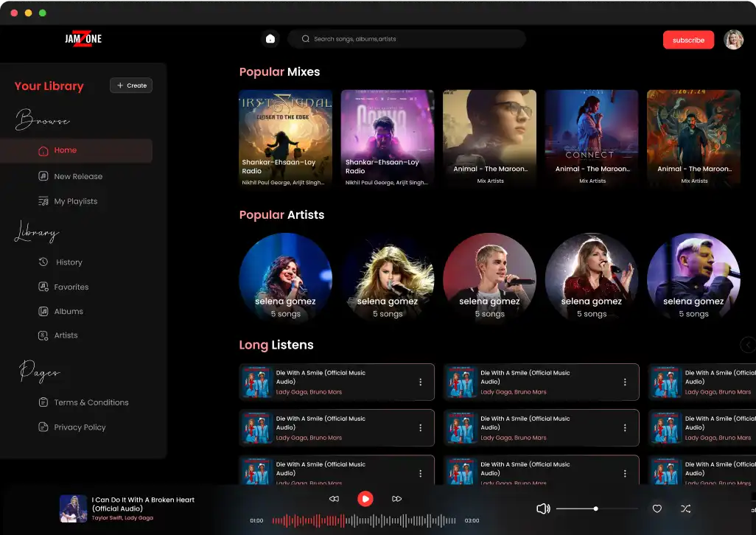Open first Popular Artists circle
756x535 pixels.
click(285, 278)
